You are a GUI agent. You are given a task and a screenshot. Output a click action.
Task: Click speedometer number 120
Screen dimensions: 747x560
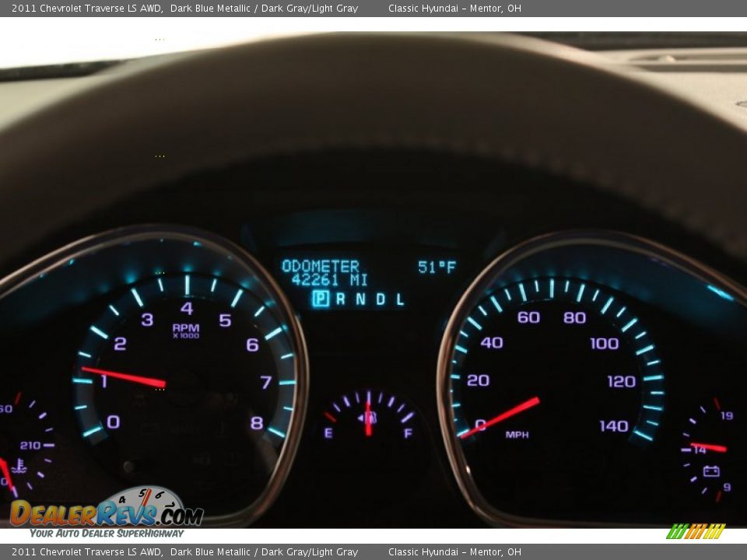coord(622,381)
